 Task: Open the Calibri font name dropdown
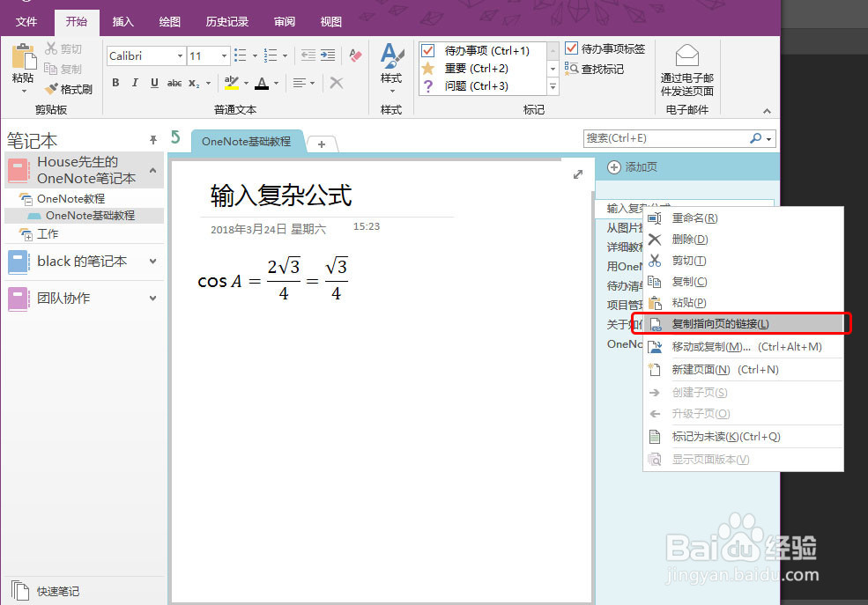pyautogui.click(x=180, y=55)
